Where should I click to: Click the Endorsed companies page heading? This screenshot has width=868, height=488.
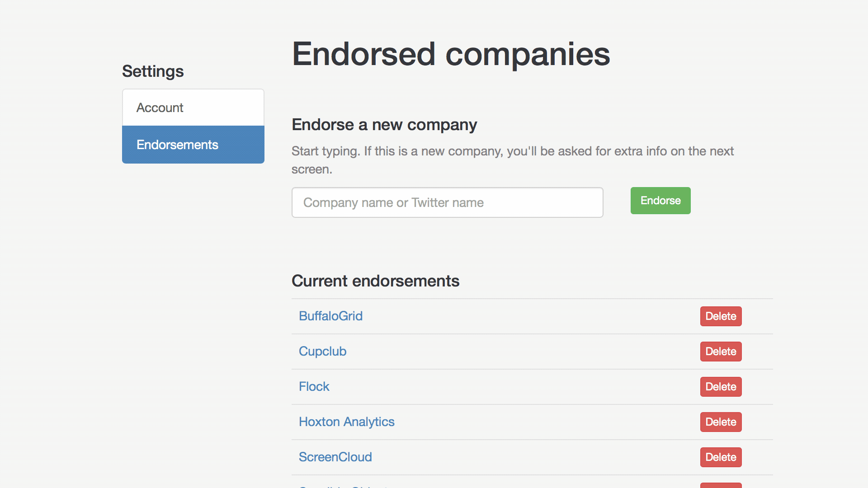tap(451, 54)
